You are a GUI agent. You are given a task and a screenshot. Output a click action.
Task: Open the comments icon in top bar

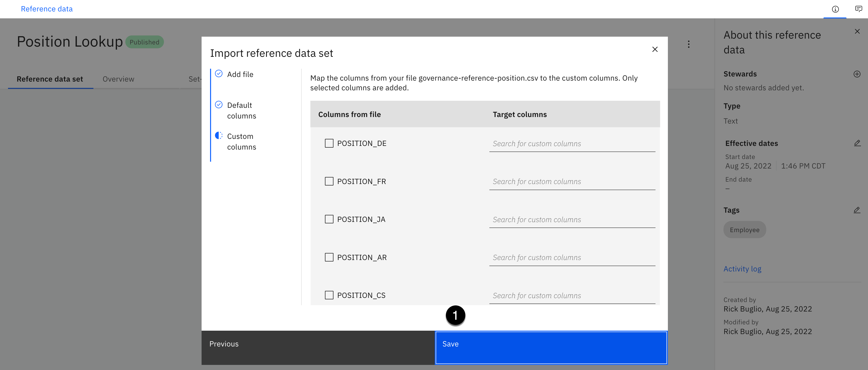click(858, 9)
